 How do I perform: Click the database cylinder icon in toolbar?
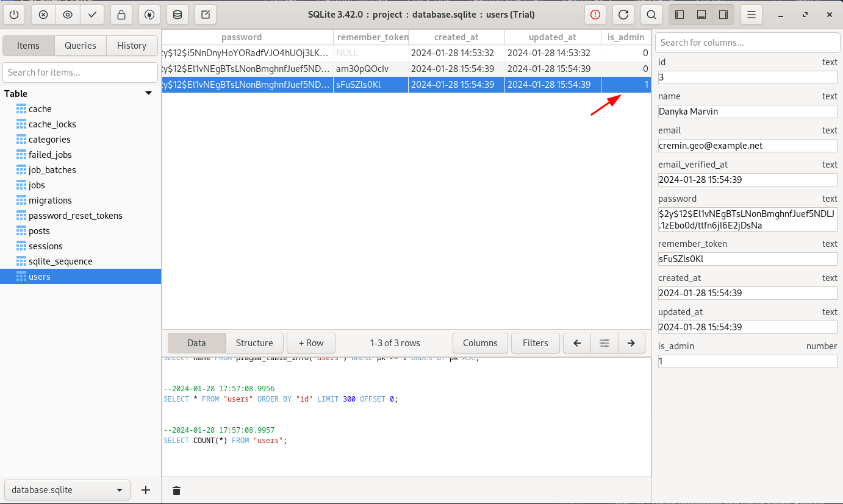[177, 15]
